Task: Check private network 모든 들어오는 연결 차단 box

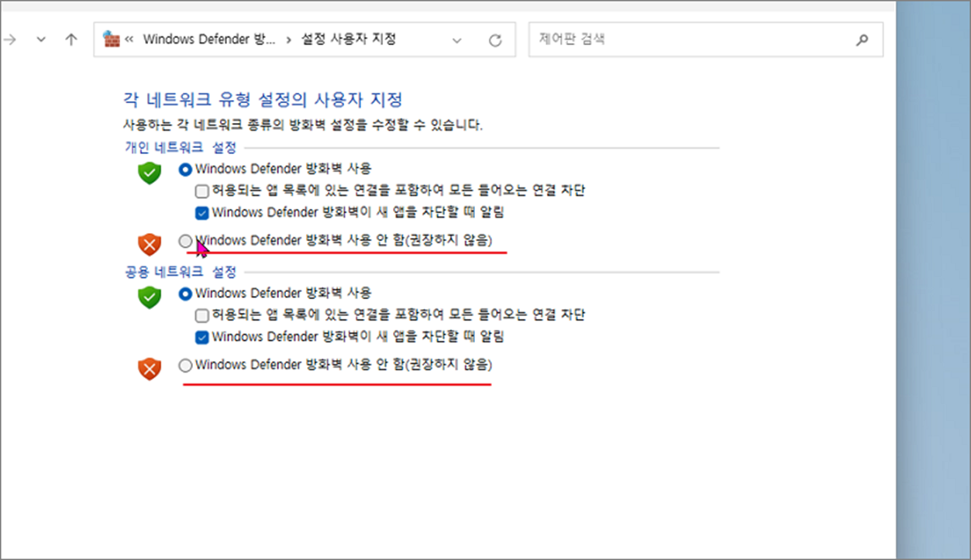Action: (201, 191)
